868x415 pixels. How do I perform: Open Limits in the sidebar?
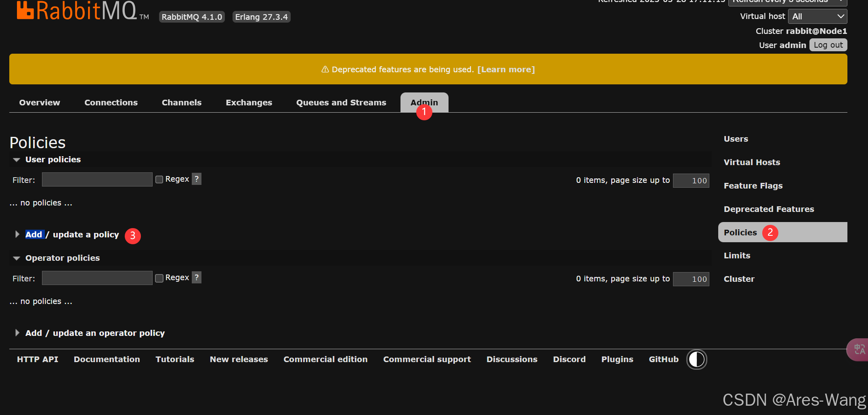[x=737, y=256]
